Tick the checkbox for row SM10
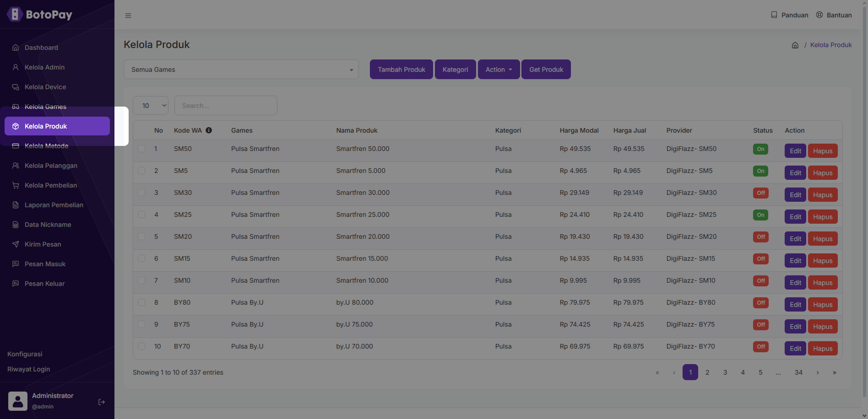Image resolution: width=868 pixels, height=419 pixels. (x=141, y=280)
